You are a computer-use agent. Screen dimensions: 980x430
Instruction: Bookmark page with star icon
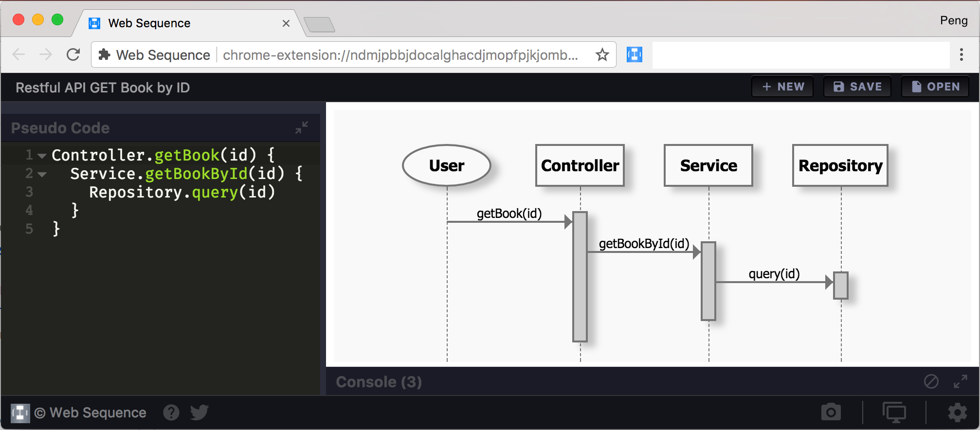coord(602,54)
